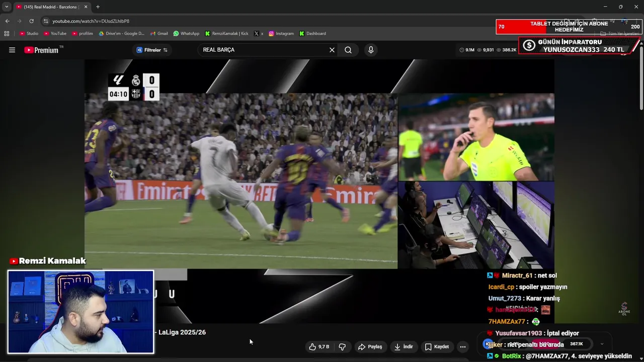Run search with magnifier icon
644x362 pixels.
pyautogui.click(x=348, y=50)
